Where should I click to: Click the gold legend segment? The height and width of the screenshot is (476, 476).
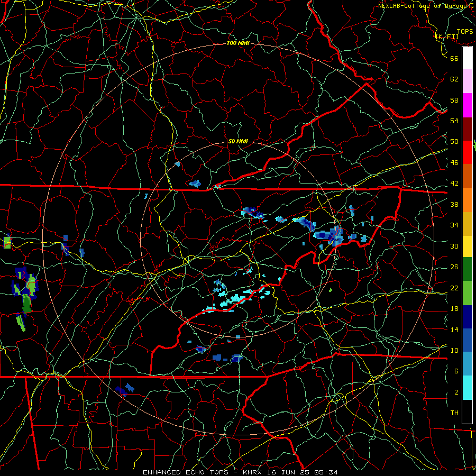(x=467, y=223)
